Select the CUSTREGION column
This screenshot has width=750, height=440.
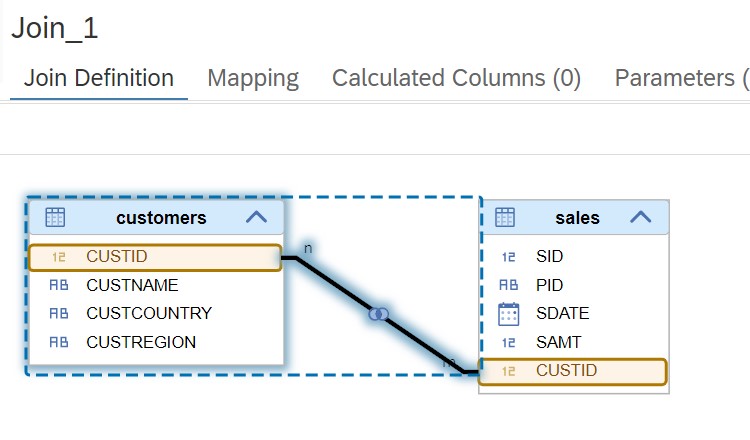coord(156,342)
